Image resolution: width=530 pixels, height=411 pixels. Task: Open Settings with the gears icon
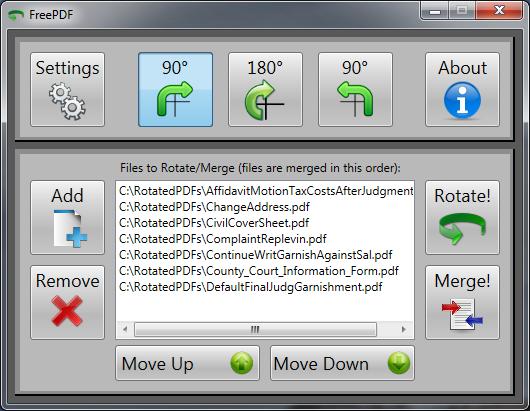point(68,90)
